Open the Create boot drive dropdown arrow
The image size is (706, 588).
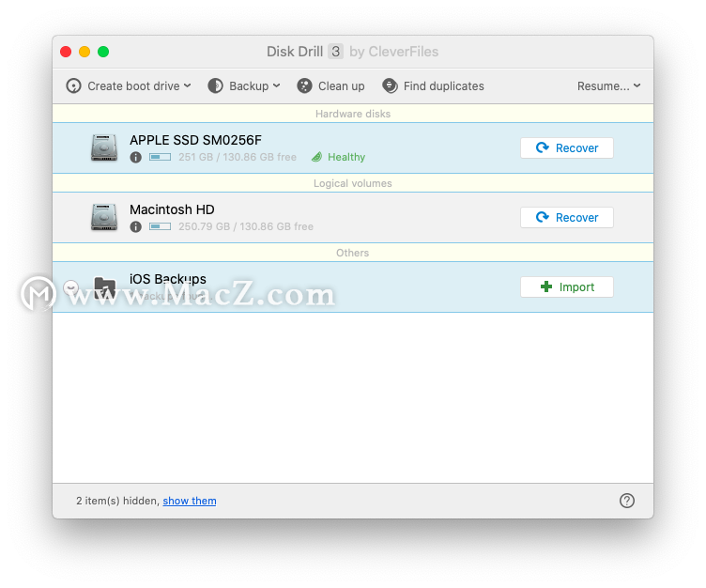[x=188, y=85]
